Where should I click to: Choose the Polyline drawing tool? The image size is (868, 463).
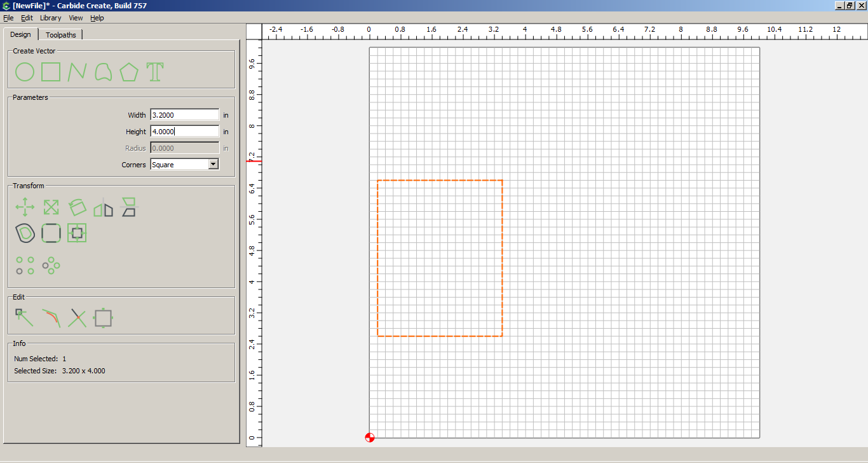tap(77, 72)
